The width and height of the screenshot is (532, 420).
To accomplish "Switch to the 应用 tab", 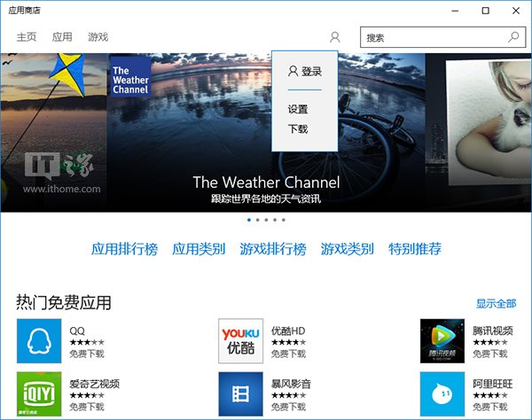I will (62, 37).
